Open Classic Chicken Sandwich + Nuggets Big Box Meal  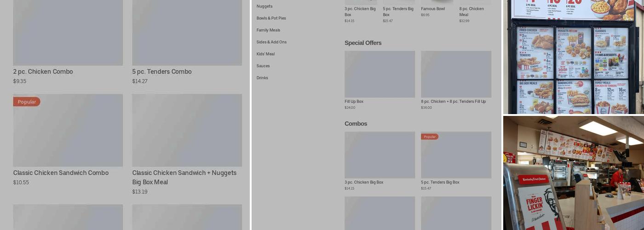(x=184, y=177)
